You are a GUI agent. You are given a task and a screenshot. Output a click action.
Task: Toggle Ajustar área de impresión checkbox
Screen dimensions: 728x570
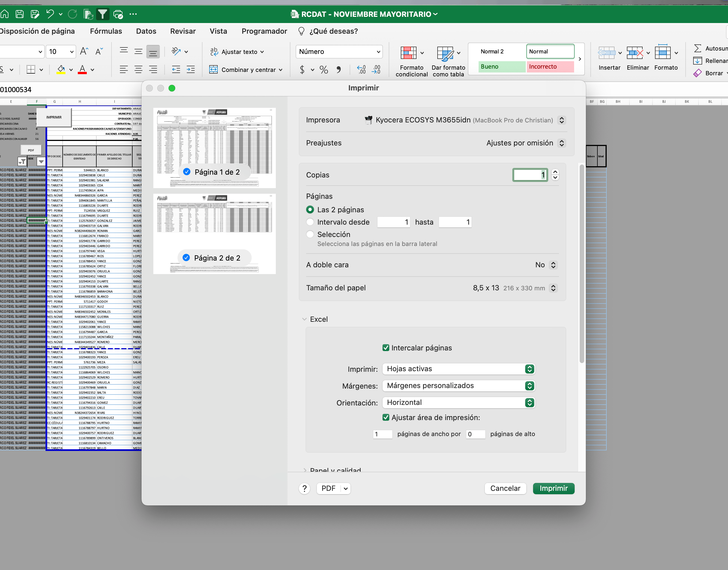click(x=386, y=418)
